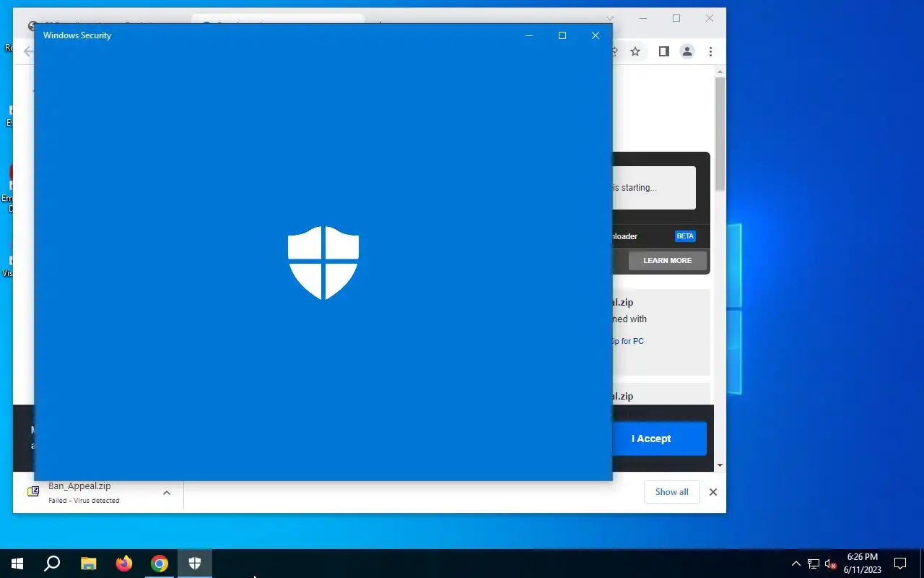This screenshot has height=578, width=924.
Task: Open the taskbar clock showing 6:26 PM
Action: (x=863, y=564)
